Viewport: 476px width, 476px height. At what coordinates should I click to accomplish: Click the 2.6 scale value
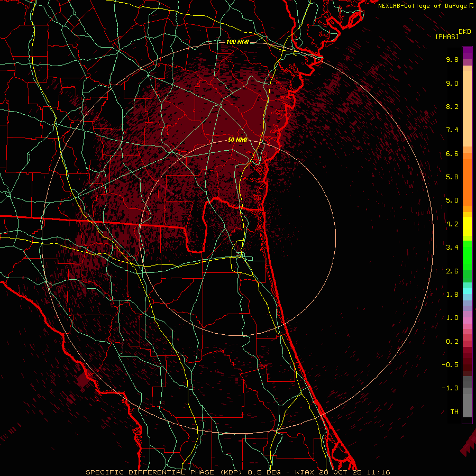(x=452, y=271)
